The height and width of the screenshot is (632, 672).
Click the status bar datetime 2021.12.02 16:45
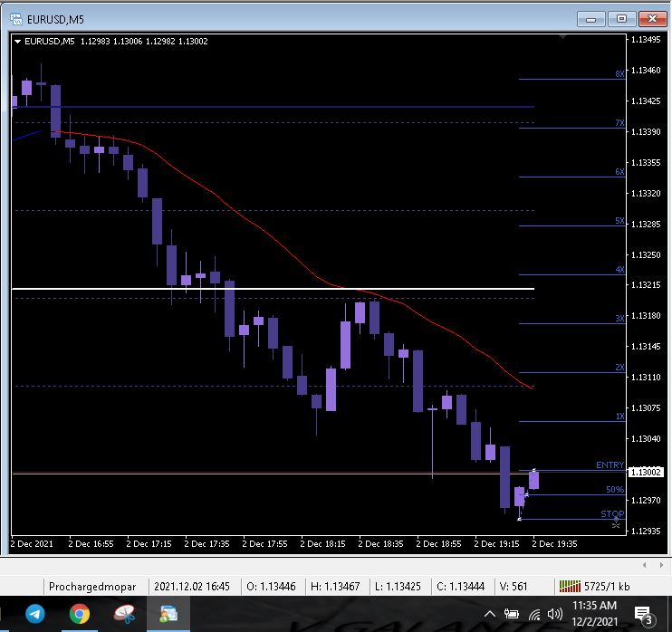192,587
